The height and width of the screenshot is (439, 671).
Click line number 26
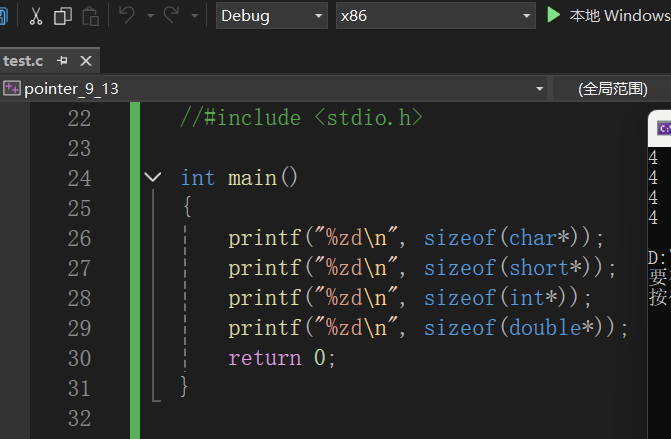point(80,238)
